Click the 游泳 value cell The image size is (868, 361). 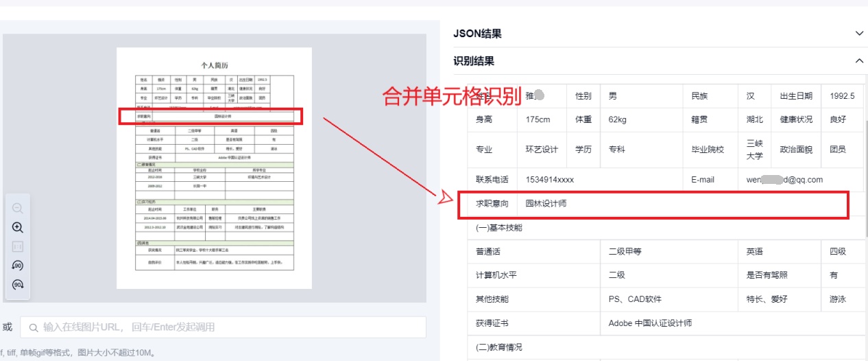click(843, 299)
